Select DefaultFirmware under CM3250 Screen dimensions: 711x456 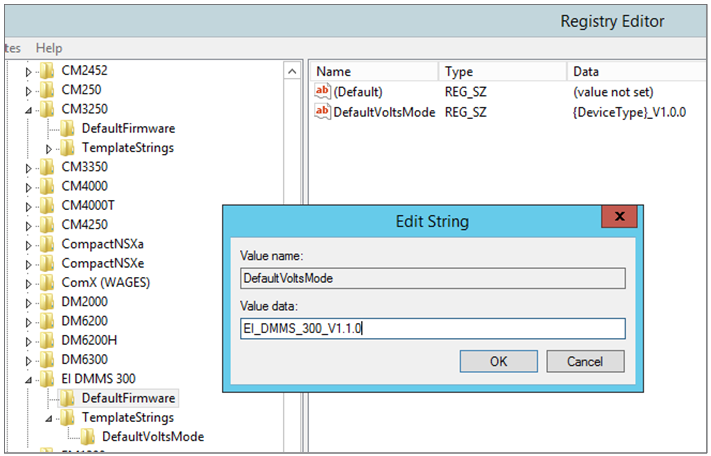coord(128,128)
